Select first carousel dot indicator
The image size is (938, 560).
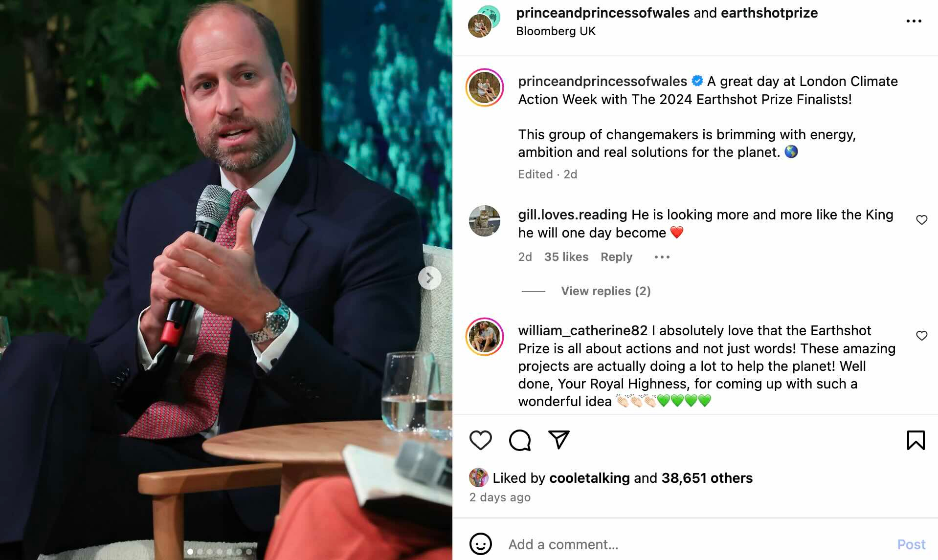pos(190,552)
